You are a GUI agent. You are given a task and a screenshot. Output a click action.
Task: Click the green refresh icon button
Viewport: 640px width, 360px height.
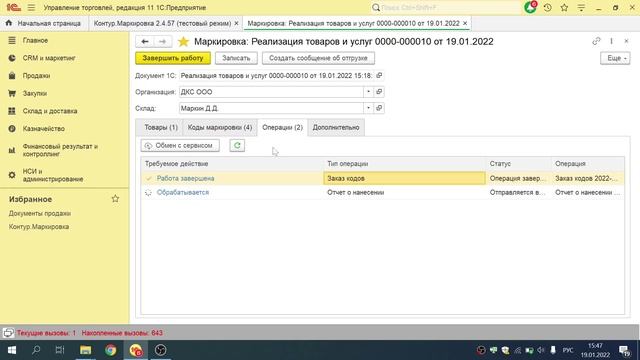237,145
